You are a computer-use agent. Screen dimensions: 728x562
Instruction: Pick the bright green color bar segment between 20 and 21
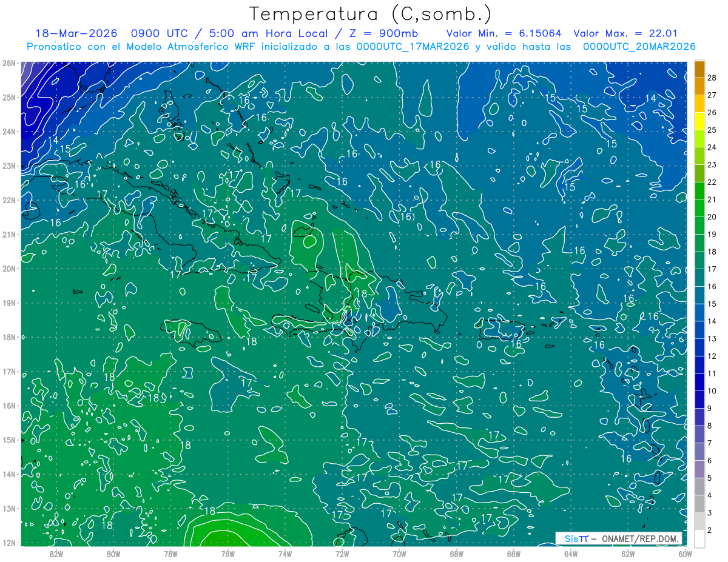(699, 208)
